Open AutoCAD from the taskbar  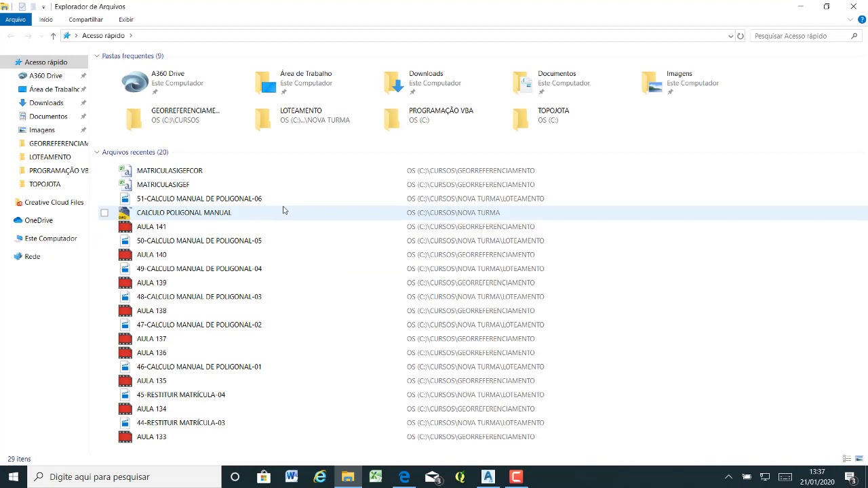(x=488, y=476)
